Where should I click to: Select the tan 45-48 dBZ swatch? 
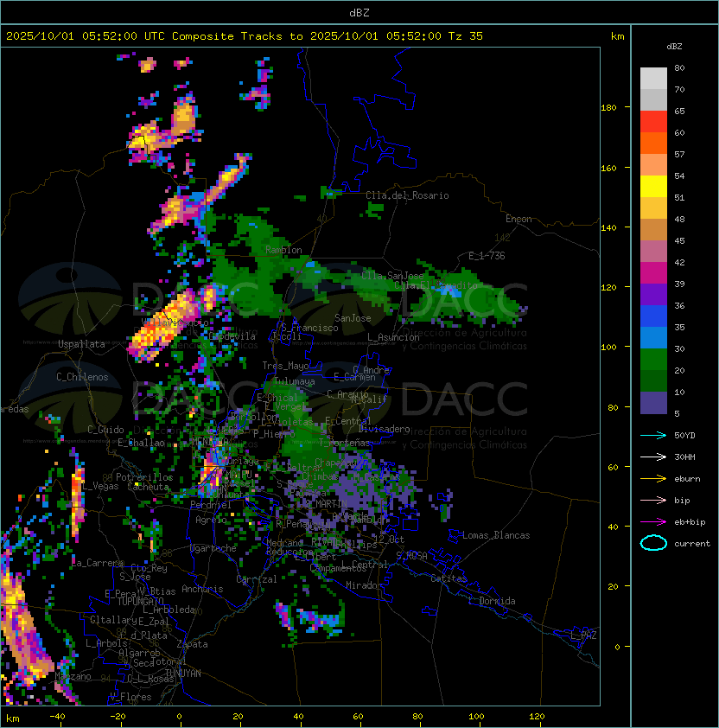click(x=653, y=230)
